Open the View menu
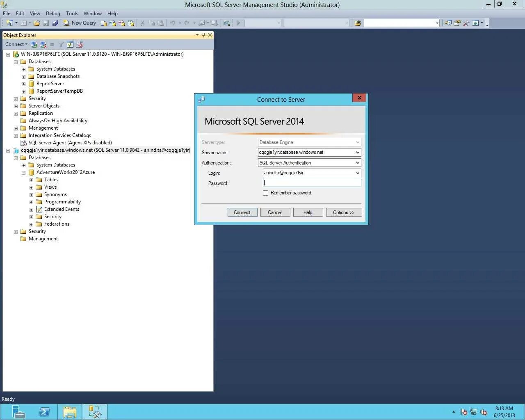 coord(35,14)
